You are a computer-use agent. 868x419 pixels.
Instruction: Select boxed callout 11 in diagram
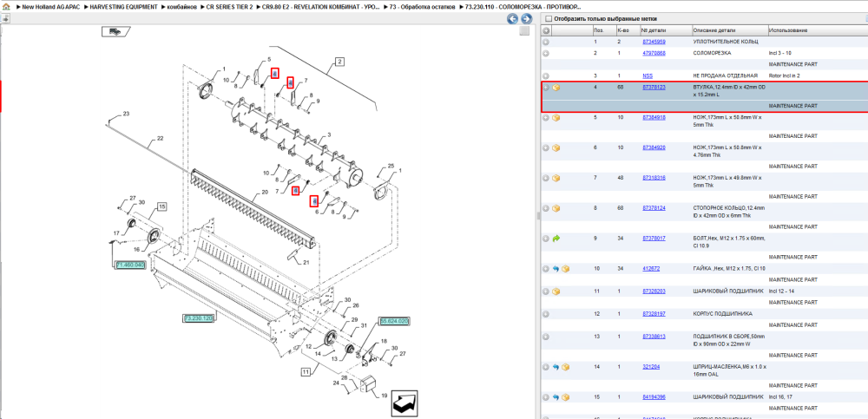pyautogui.click(x=305, y=372)
